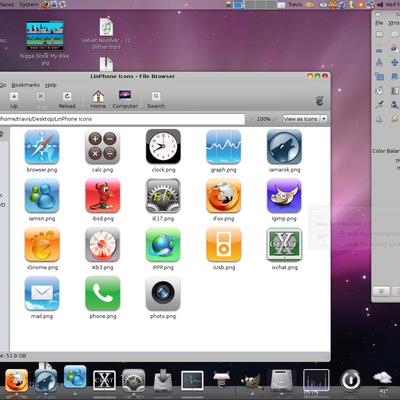
Task: Open File menu in GIMP window
Action: (379, 23)
